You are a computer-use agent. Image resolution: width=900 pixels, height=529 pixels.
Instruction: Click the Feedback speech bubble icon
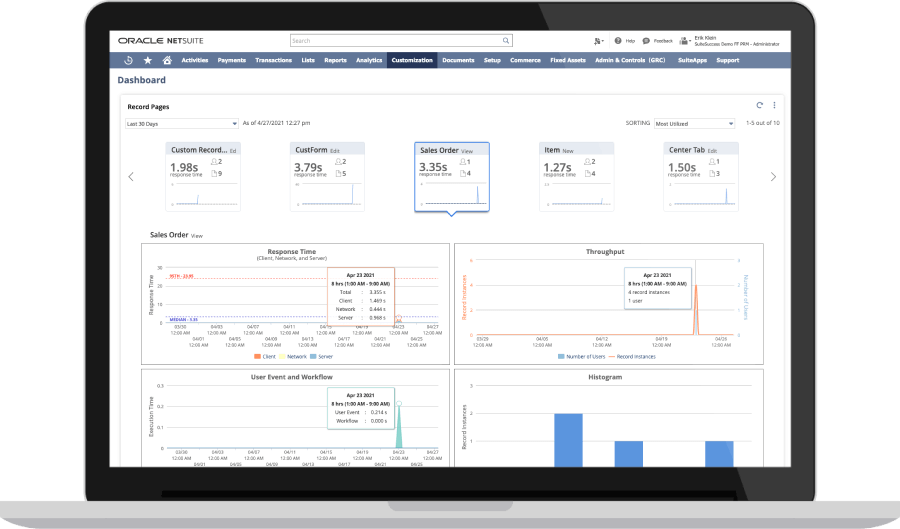pos(647,41)
